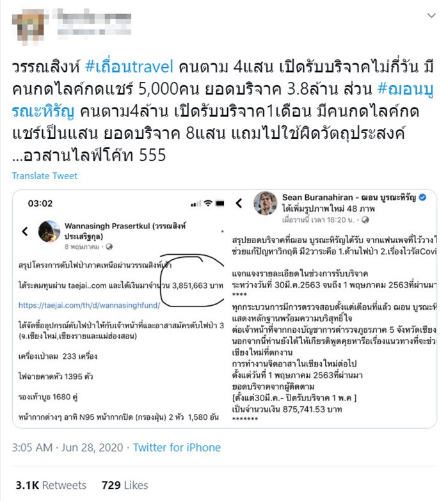448x501 pixels.
Task: Open the blurred author display name
Action: (x=94, y=16)
